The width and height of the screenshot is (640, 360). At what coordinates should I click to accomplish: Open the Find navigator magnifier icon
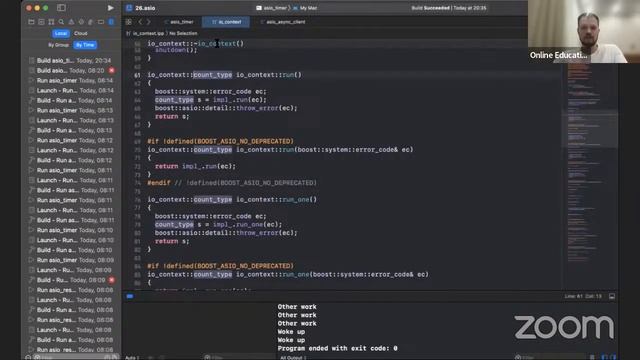point(61,22)
